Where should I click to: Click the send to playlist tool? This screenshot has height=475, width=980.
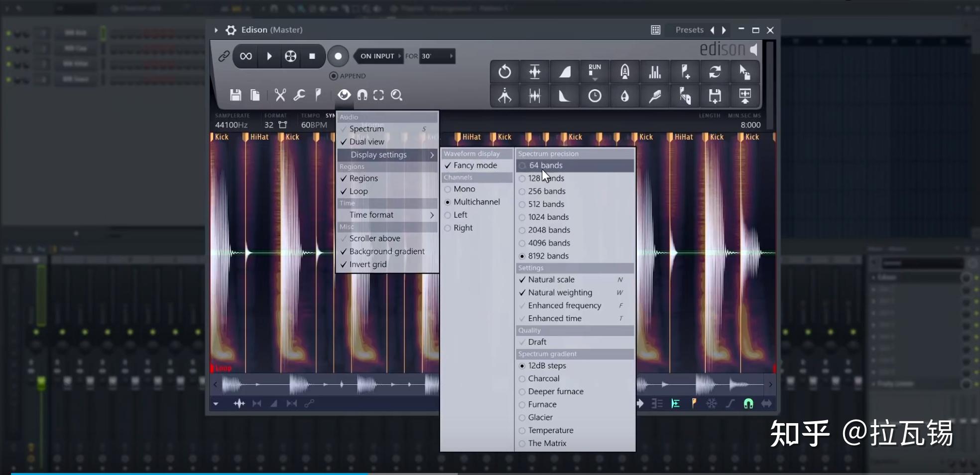coord(745,96)
